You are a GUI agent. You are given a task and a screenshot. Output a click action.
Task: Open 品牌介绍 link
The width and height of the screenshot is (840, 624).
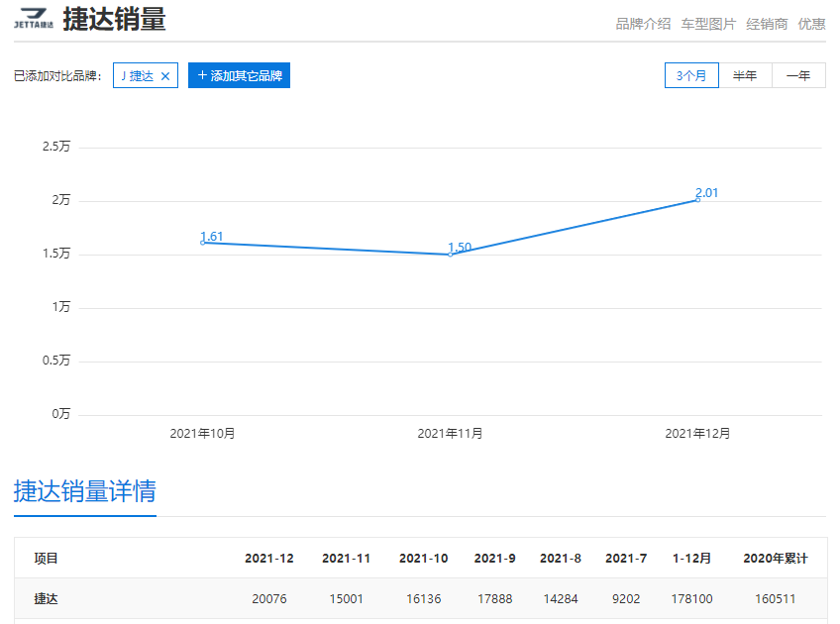[x=643, y=24]
